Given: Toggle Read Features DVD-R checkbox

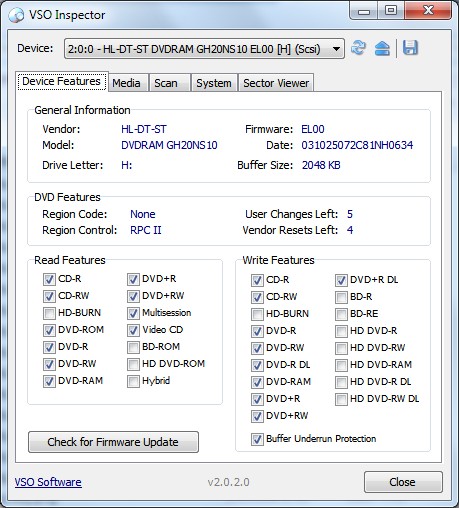Looking at the screenshot, I should (49, 347).
